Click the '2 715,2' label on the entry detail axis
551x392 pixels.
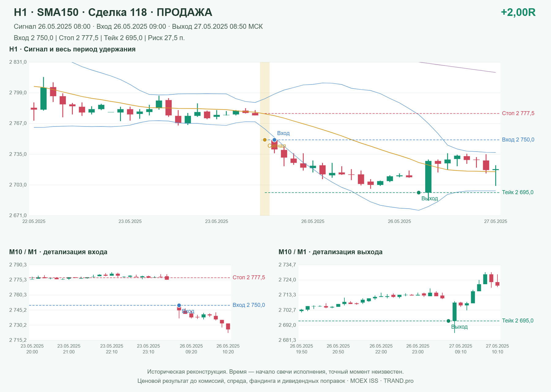pos(18,340)
